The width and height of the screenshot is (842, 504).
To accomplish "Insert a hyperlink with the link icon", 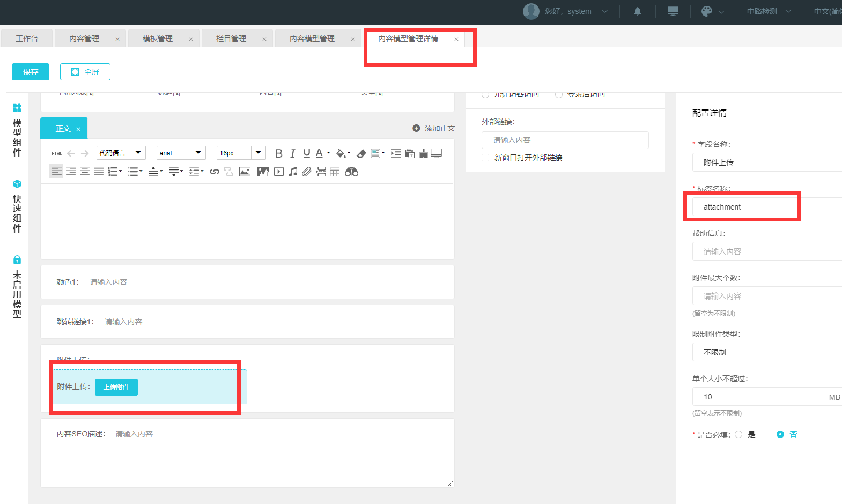I will click(x=215, y=172).
